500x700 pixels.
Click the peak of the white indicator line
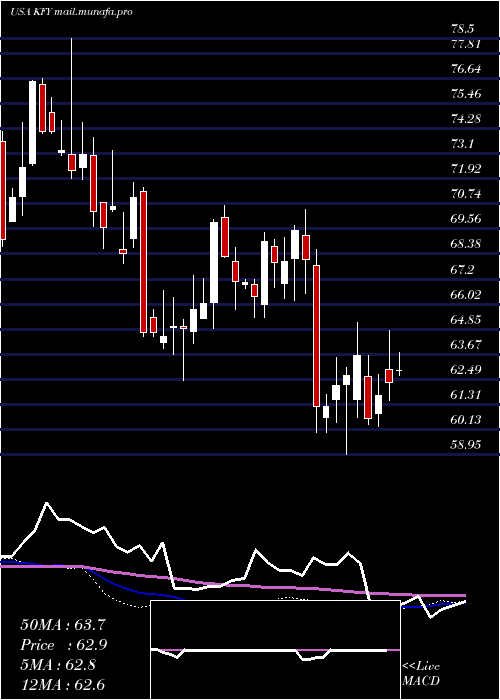point(46,504)
